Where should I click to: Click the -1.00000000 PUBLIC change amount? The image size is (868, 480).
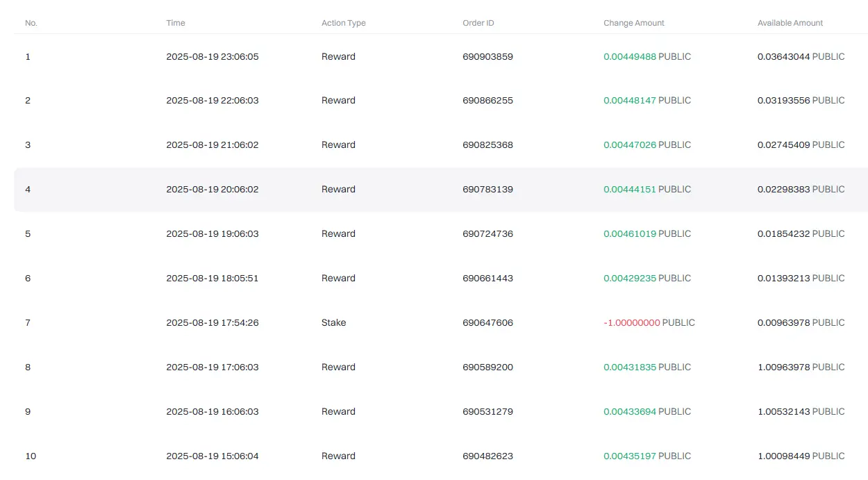coord(649,322)
